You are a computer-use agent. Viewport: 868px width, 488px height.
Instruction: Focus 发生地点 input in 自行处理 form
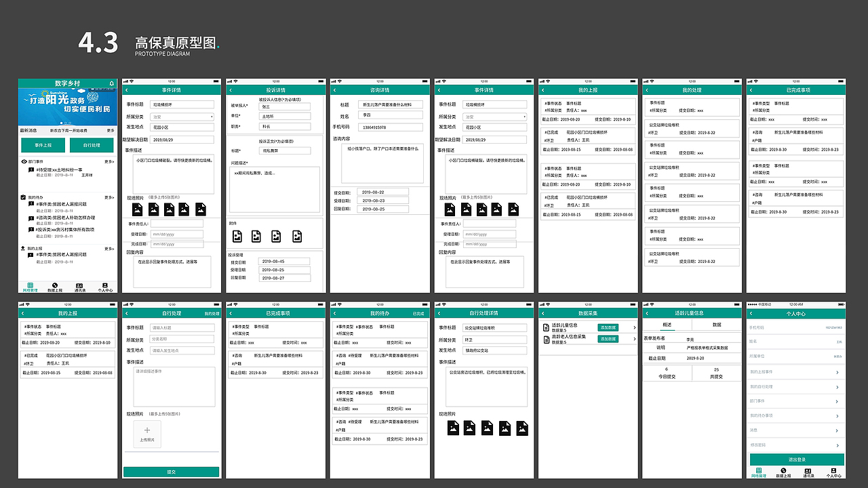(x=182, y=350)
